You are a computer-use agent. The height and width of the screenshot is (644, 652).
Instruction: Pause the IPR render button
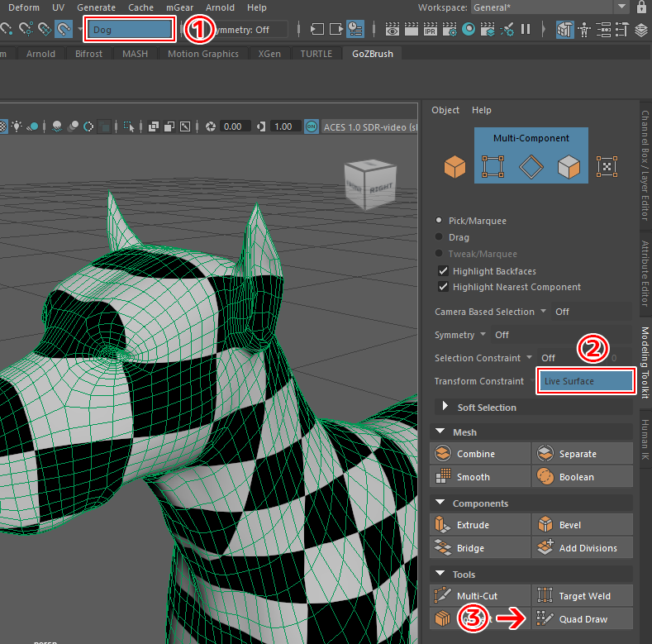click(526, 30)
